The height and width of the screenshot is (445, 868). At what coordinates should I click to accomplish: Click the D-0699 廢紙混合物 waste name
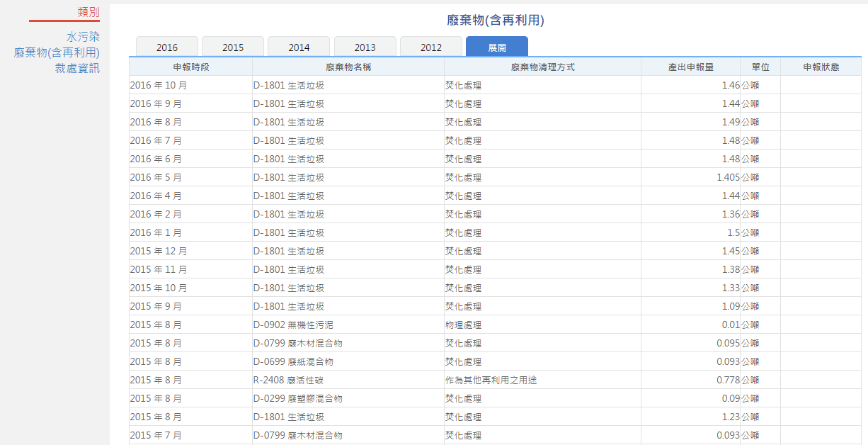pyautogui.click(x=293, y=361)
